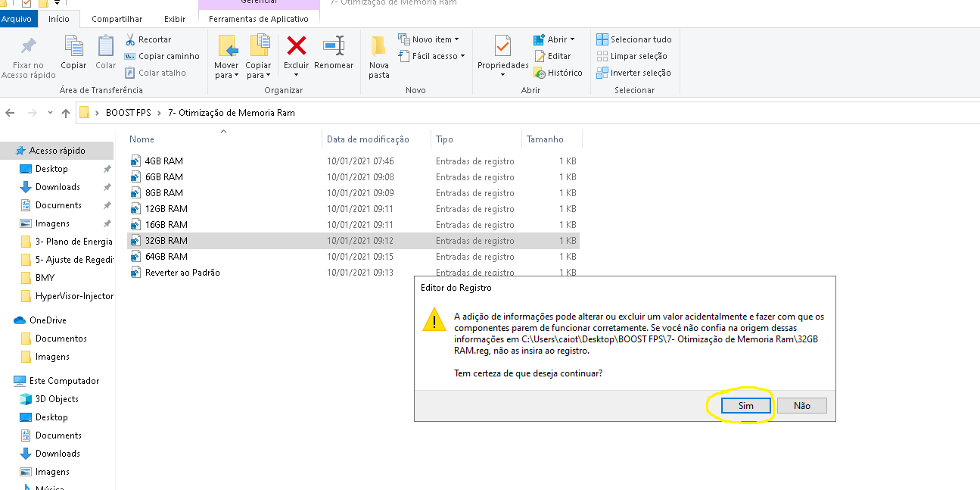980x490 pixels.
Task: Click Limpar seleção
Action: coord(631,56)
